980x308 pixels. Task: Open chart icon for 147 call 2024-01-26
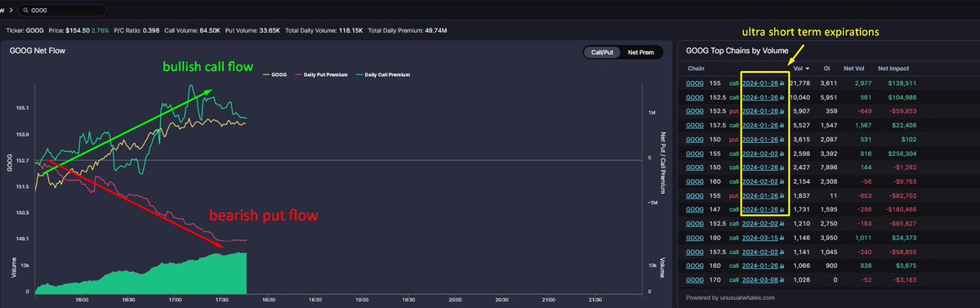point(782,209)
